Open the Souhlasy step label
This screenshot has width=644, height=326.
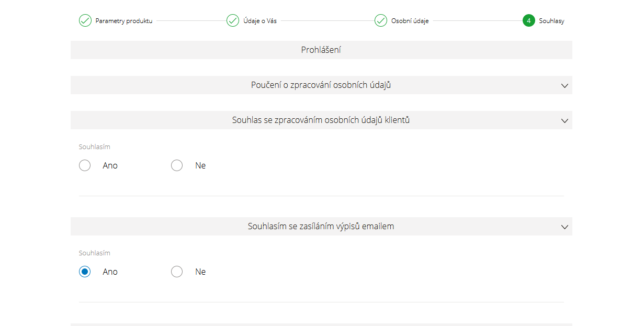click(x=551, y=21)
